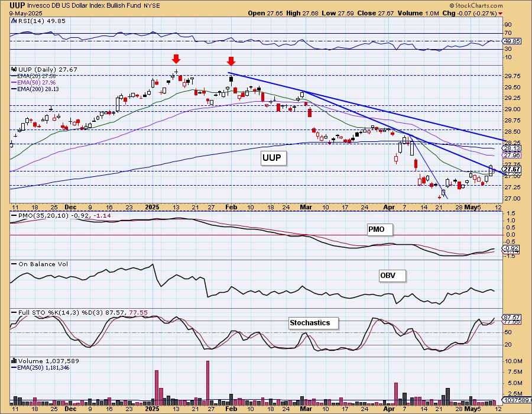Click the 27.67 last price tag on right axis
This screenshot has width=532, height=414.
point(512,169)
